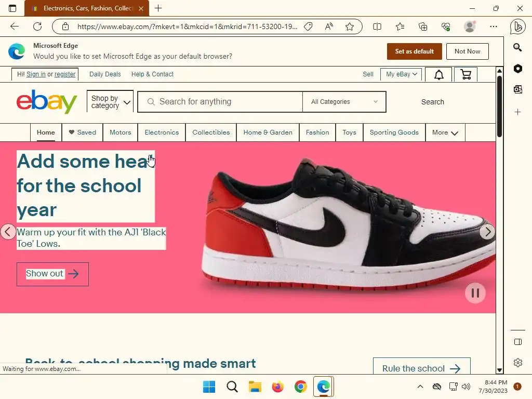The image size is (532, 399).
Task: Go to previous carousel slide
Action: point(8,232)
